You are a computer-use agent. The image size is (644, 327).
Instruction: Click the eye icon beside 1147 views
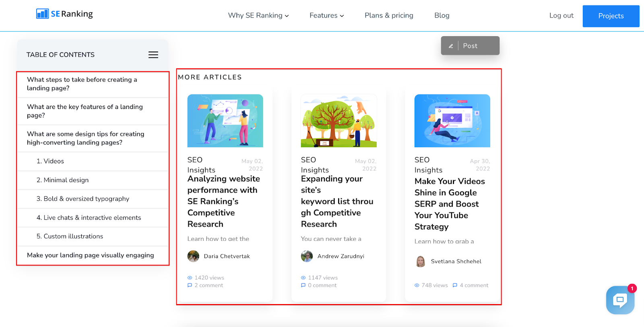pyautogui.click(x=303, y=278)
